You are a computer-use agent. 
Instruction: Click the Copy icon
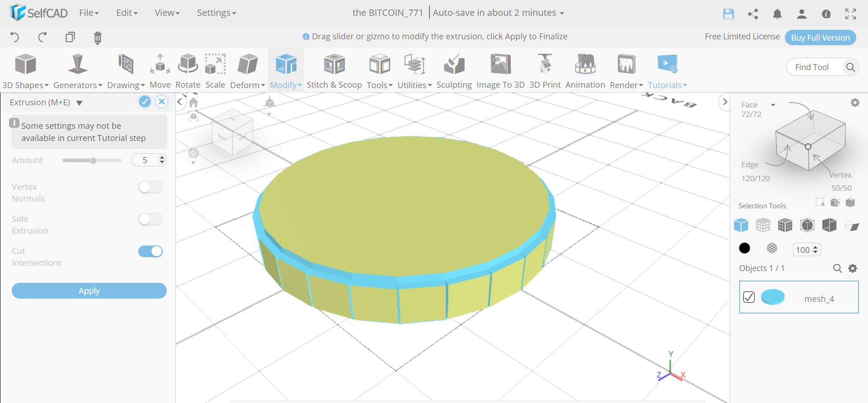pos(70,37)
